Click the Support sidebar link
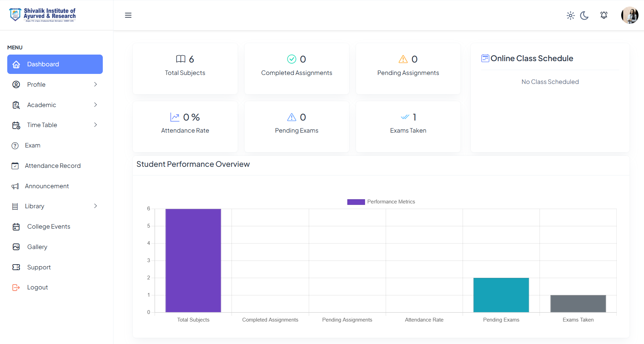The height and width of the screenshot is (344, 644). [39, 267]
